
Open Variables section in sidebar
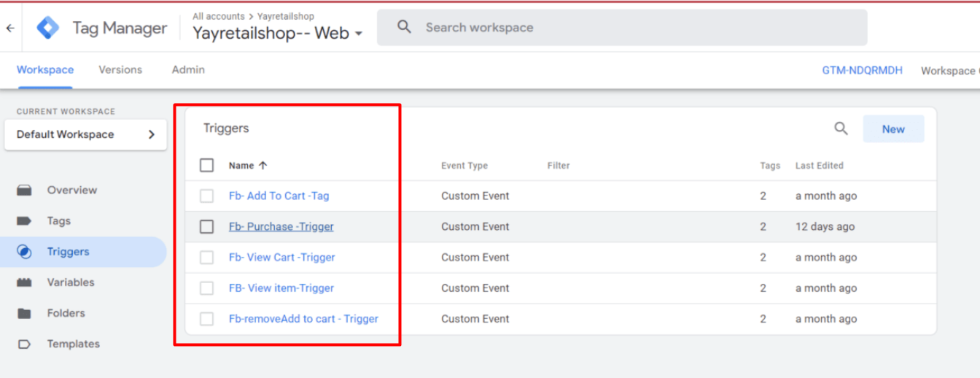click(x=70, y=282)
